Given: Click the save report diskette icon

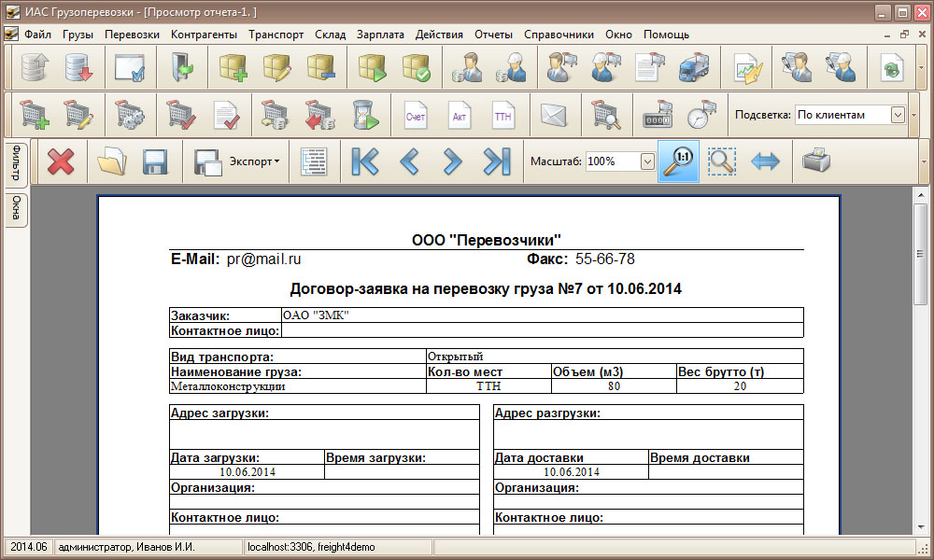Looking at the screenshot, I should 154,161.
